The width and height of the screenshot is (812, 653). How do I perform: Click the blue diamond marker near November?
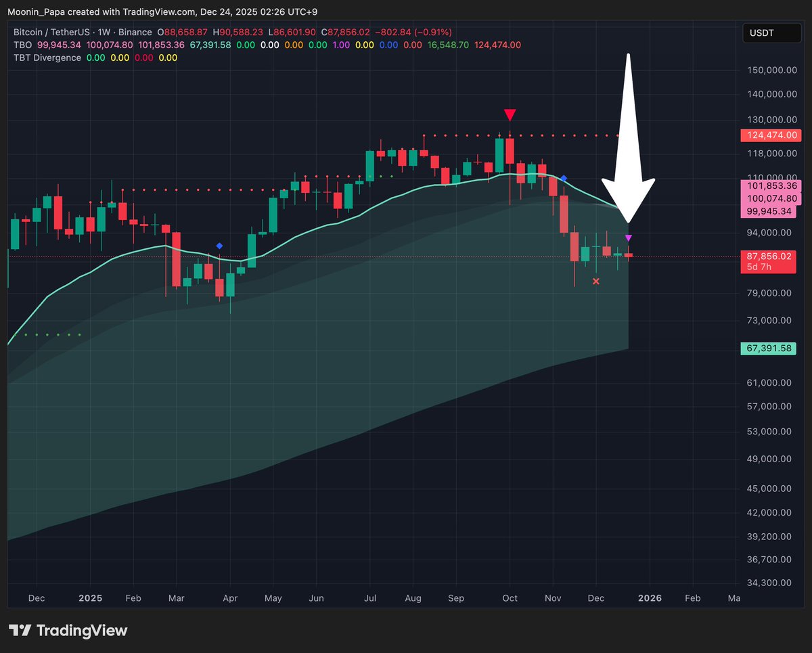click(x=564, y=179)
